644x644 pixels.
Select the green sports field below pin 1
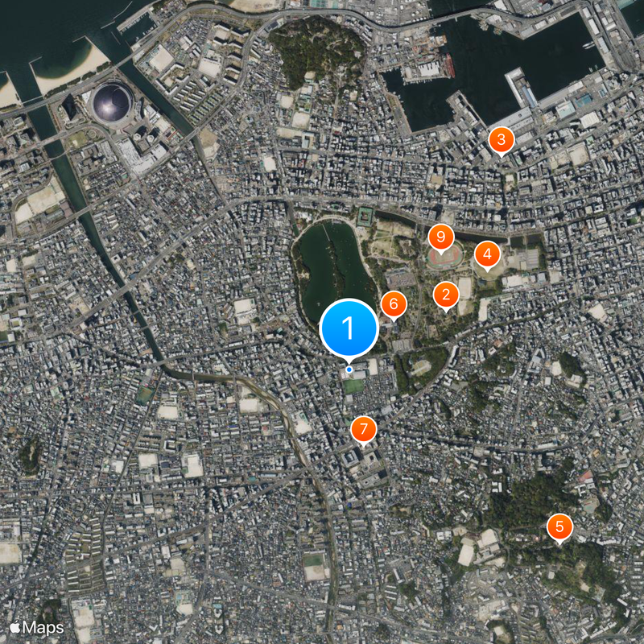(x=353, y=386)
